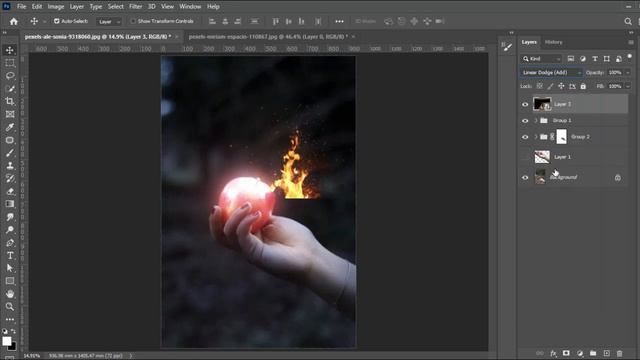Expand Group 1 chevron
This screenshot has height=360, width=640.
[x=536, y=120]
